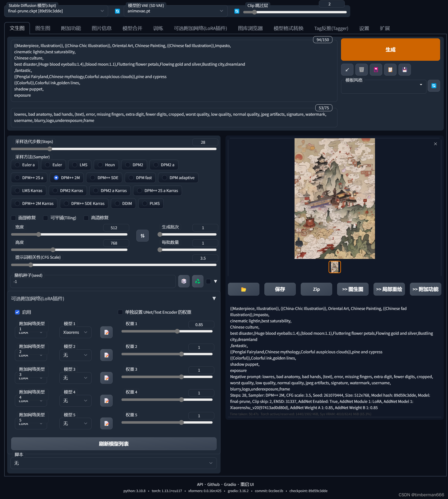Click the clipboard icon to apply style
448x499 pixels.
click(390, 70)
